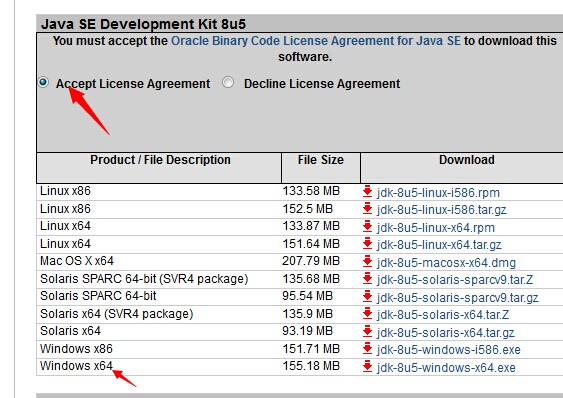The height and width of the screenshot is (398, 563).
Task: Click the Product / File Description column header
Action: 160,160
